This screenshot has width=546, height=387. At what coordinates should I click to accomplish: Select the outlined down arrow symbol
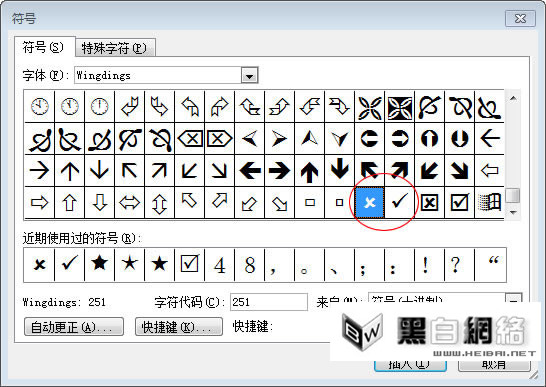point(100,202)
